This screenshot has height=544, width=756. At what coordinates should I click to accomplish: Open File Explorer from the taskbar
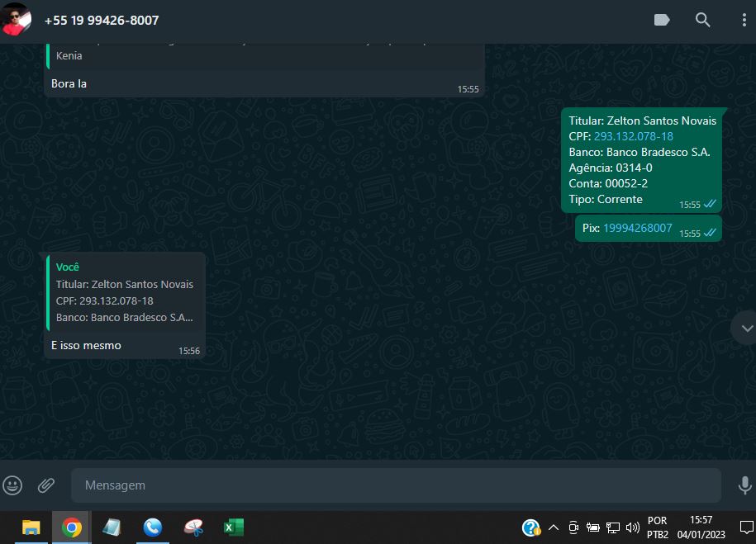click(31, 527)
